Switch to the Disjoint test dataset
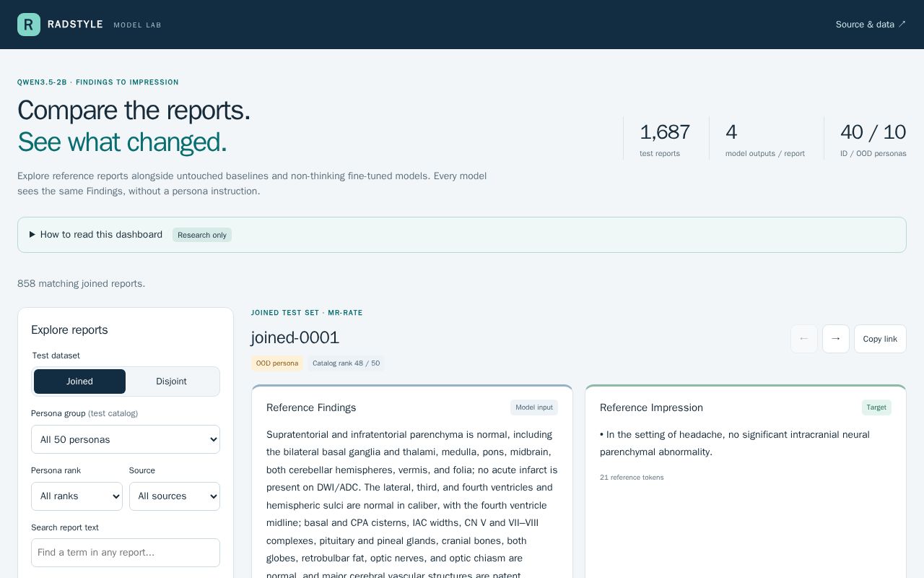 (x=171, y=381)
